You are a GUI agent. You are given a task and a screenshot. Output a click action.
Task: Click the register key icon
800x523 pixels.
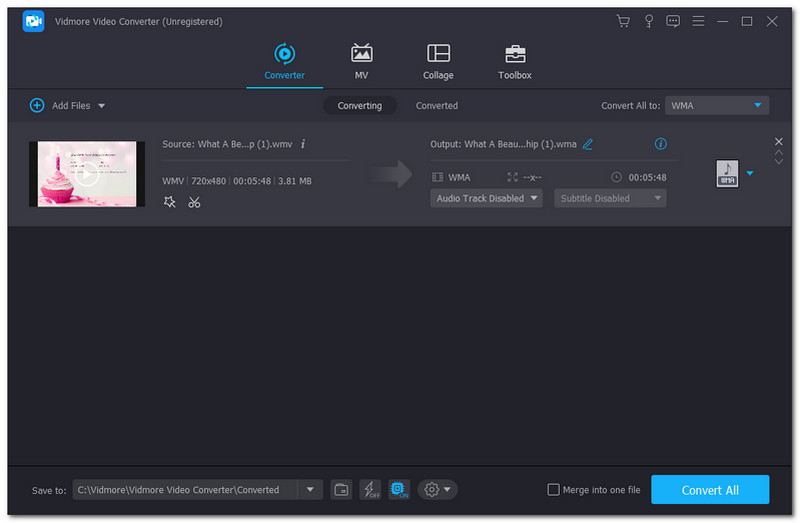coord(648,21)
